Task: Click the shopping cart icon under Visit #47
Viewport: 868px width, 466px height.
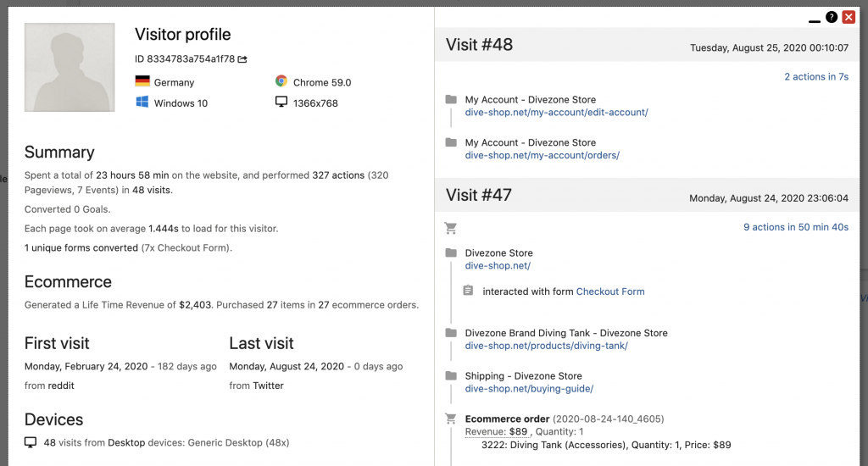Action: pyautogui.click(x=451, y=228)
